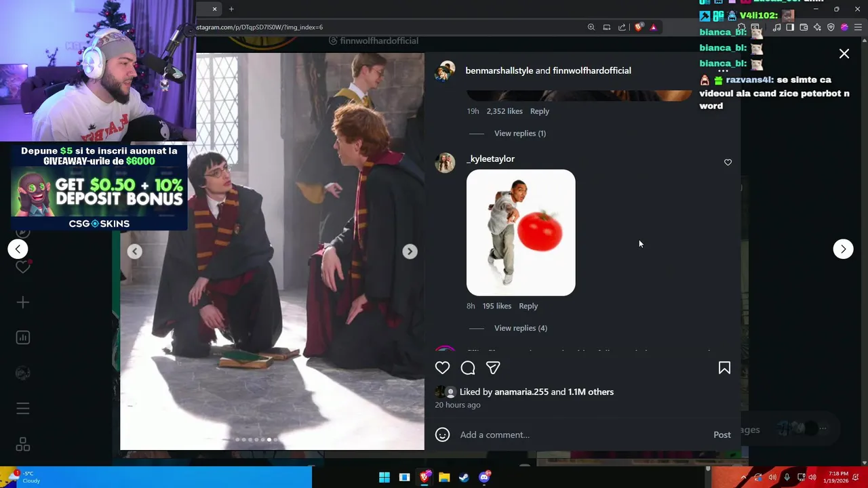Click the install-app screen icon in the address bar
This screenshot has height=488, width=868.
click(x=606, y=27)
